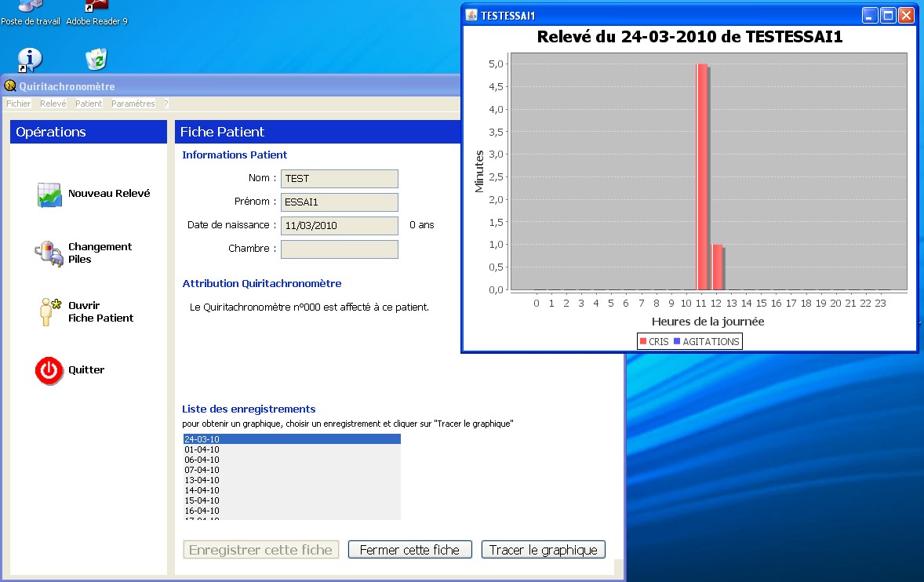The width and height of the screenshot is (924, 582).
Task: Click the Fermer cette fiche button
Action: 409,550
